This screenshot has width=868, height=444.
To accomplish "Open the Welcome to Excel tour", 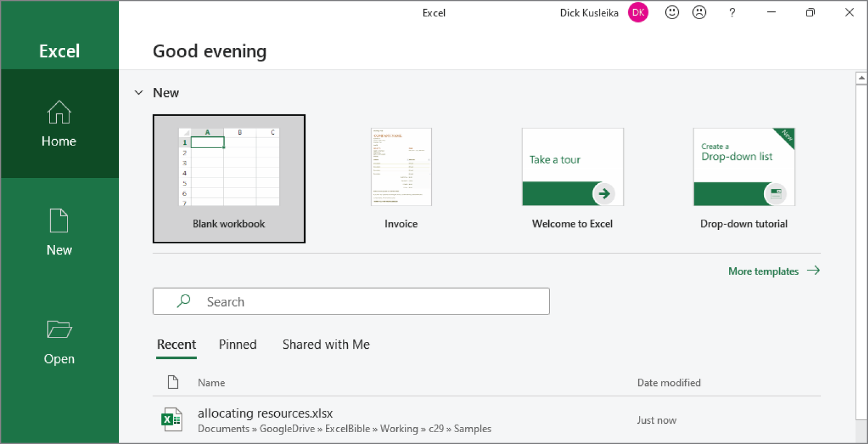I will (x=572, y=179).
